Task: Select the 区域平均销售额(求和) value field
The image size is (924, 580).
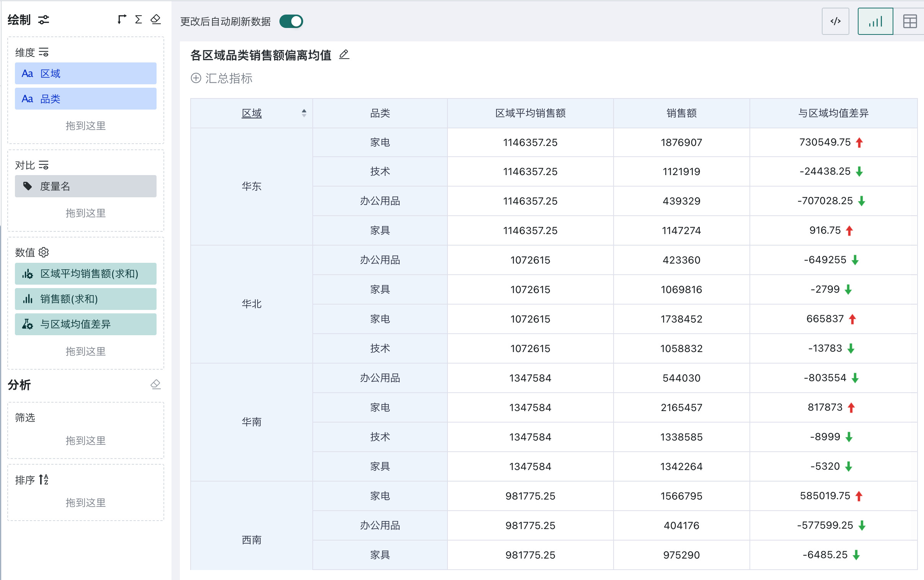Action: click(86, 274)
